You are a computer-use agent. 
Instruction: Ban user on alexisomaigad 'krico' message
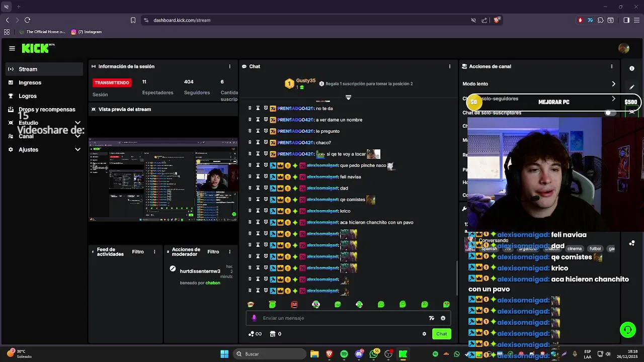(x=266, y=211)
